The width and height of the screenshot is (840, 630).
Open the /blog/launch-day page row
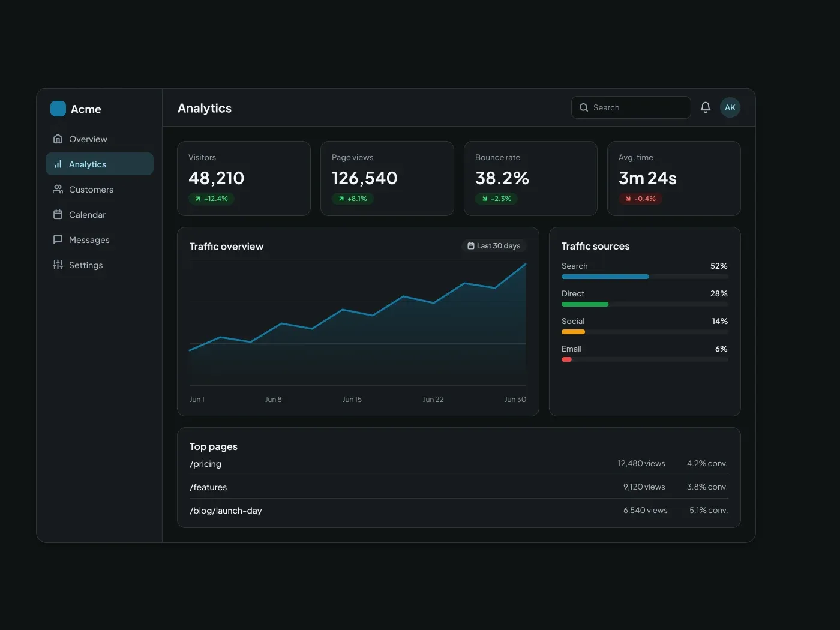[x=459, y=510]
